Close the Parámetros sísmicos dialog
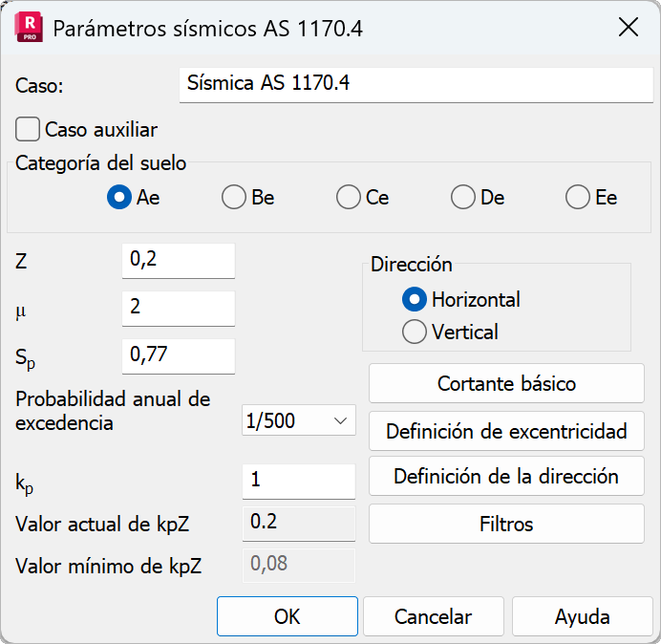 pyautogui.click(x=628, y=27)
